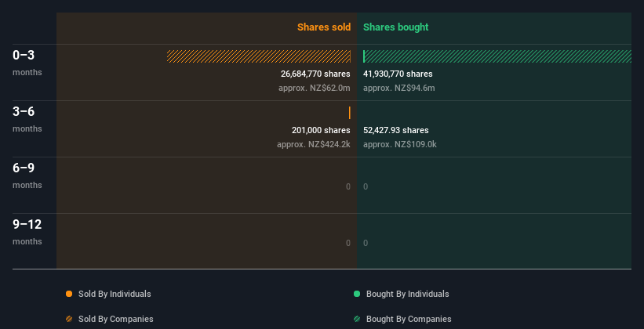
Task: Click the 6–9 months shares bought zero
Action: (366, 186)
